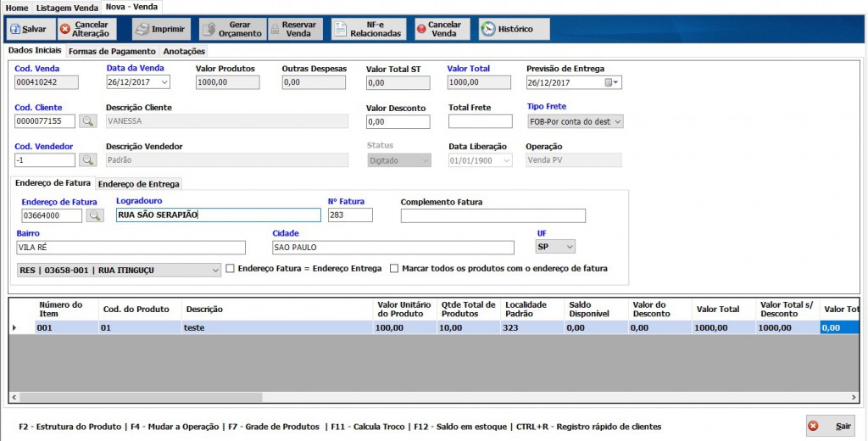Click Cancelar Alteração in toolbar
Viewport: 868px width, 441px height.
tap(87, 29)
